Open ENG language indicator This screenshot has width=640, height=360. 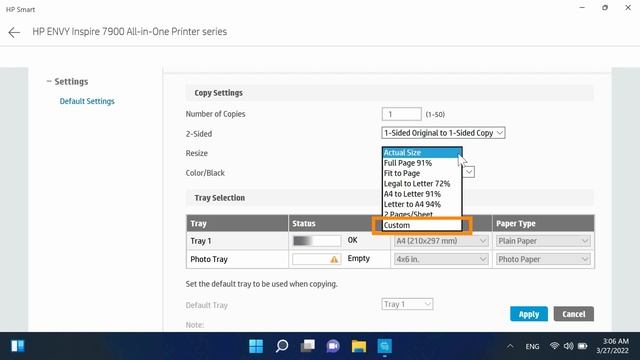532,346
